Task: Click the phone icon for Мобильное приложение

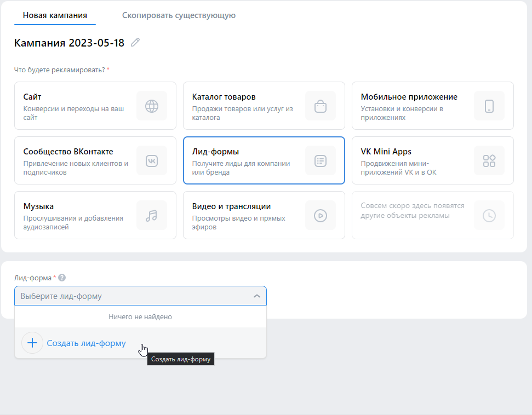Action: (489, 106)
